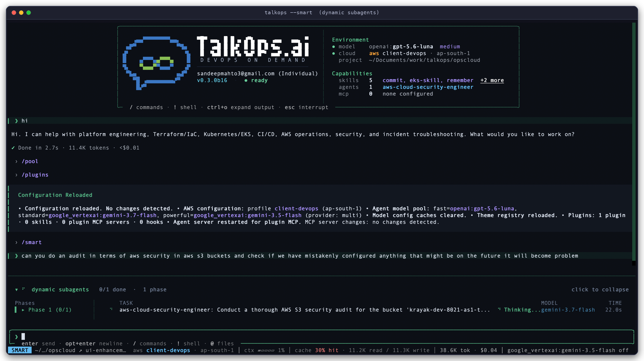Click the green dot beside model
This screenshot has width=644, height=361.
pos(334,47)
